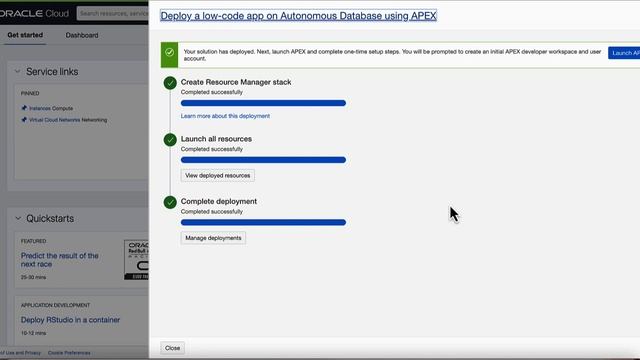Click the Launch APEX button

click(624, 53)
